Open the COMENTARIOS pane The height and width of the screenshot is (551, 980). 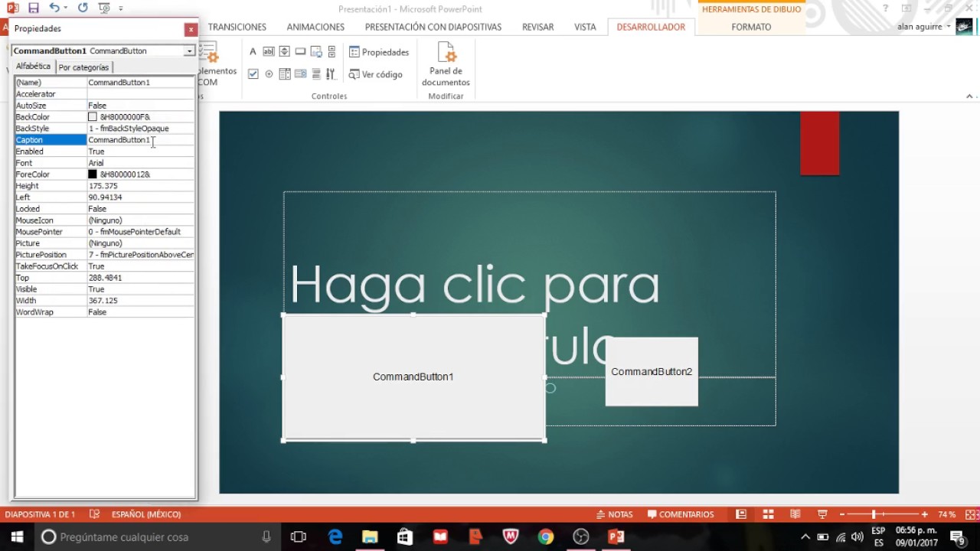(x=681, y=514)
